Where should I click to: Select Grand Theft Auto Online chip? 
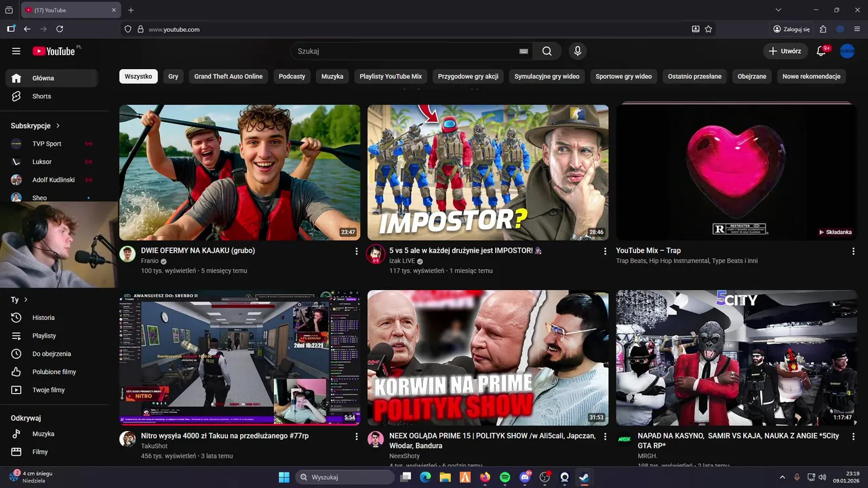(229, 77)
